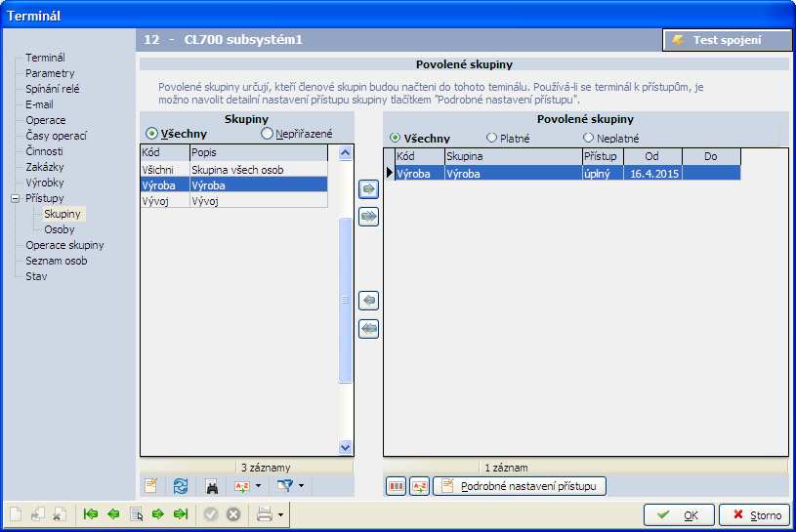Screen dimensions: 796x532
Task: Add selected group with single right arrow
Action: point(368,189)
